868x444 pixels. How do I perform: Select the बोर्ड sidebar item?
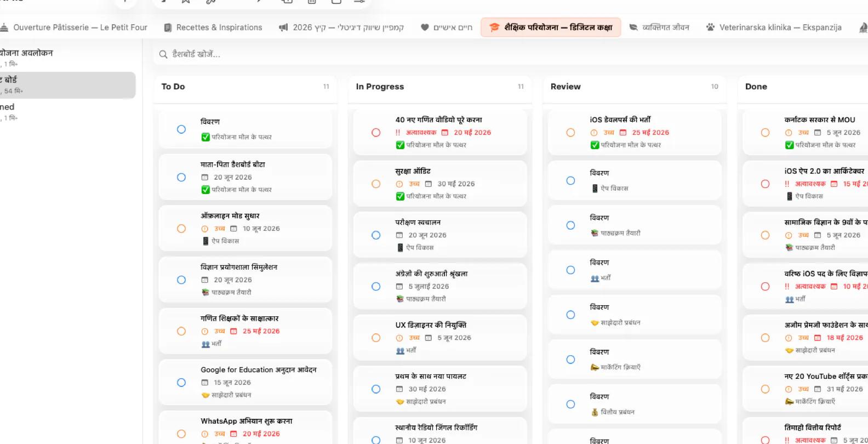click(67, 85)
